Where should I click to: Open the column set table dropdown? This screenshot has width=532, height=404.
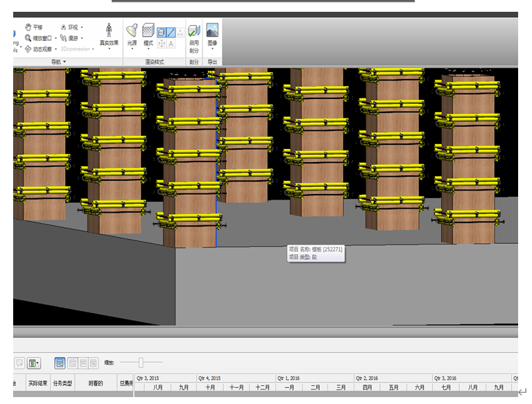[x=33, y=363]
